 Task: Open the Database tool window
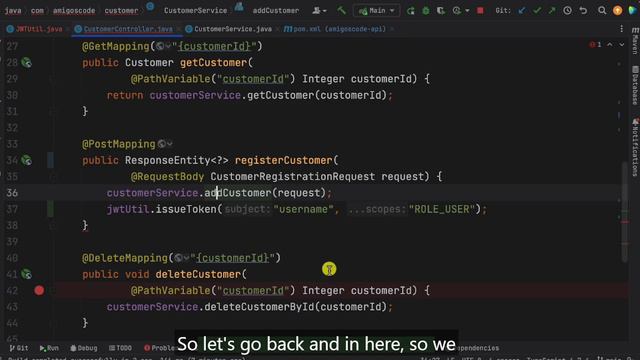(x=635, y=85)
